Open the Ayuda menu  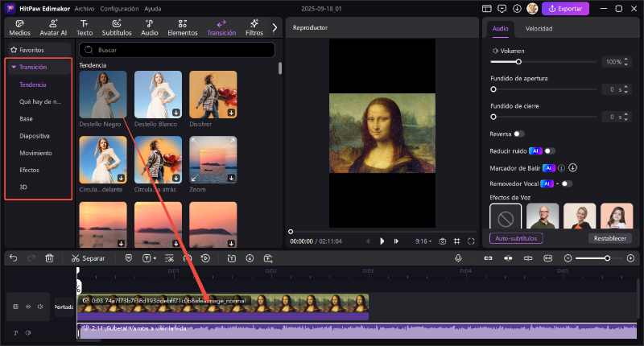(153, 9)
